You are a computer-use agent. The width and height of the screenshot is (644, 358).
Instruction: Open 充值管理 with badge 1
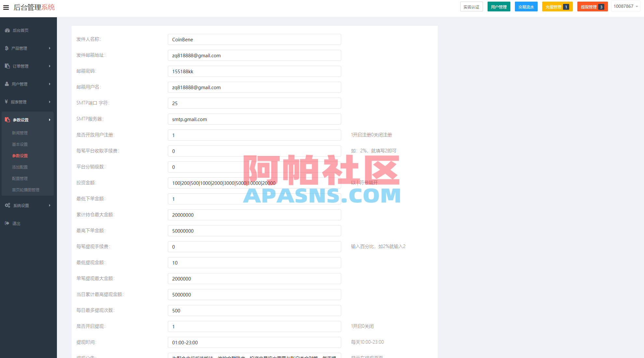[557, 6]
